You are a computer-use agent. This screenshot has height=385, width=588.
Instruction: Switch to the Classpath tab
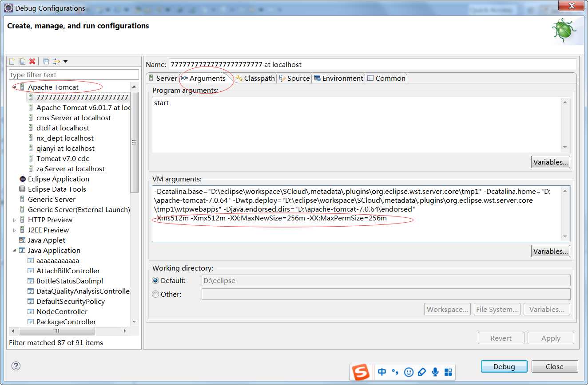(255, 78)
